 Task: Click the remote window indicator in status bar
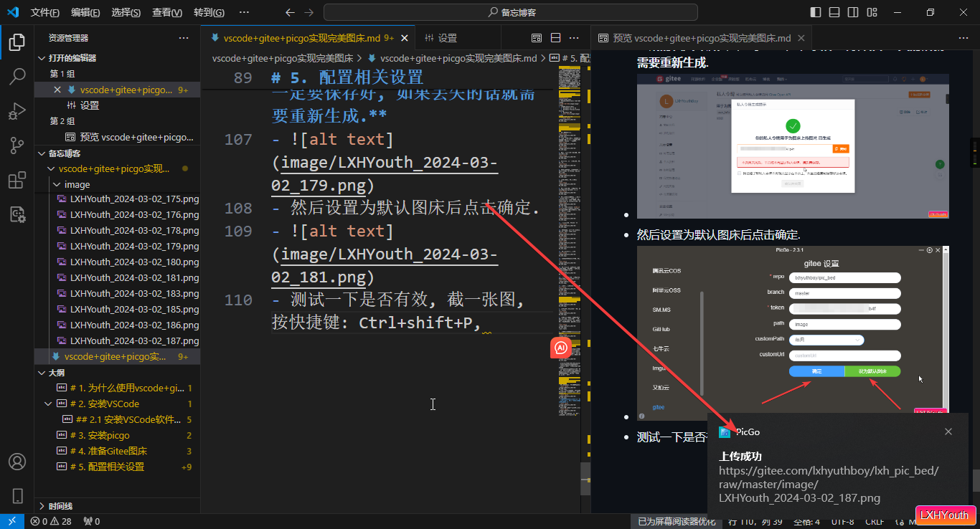(12, 521)
